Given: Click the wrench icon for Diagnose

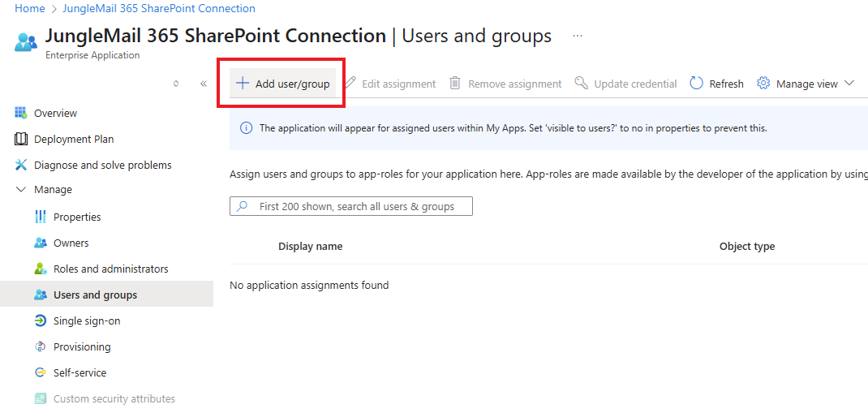Looking at the screenshot, I should pos(20,165).
